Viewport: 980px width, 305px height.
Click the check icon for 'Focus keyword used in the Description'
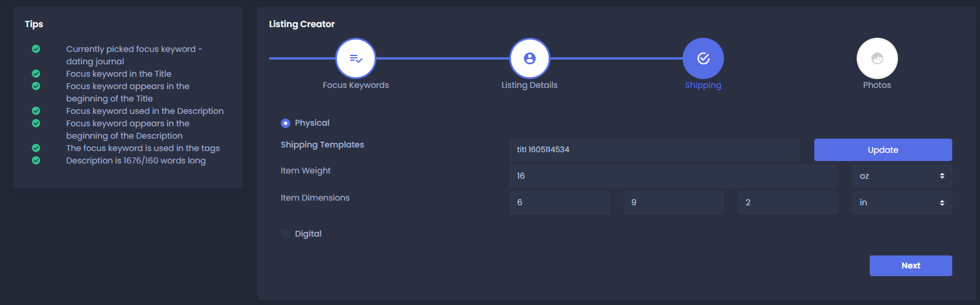pos(36,111)
